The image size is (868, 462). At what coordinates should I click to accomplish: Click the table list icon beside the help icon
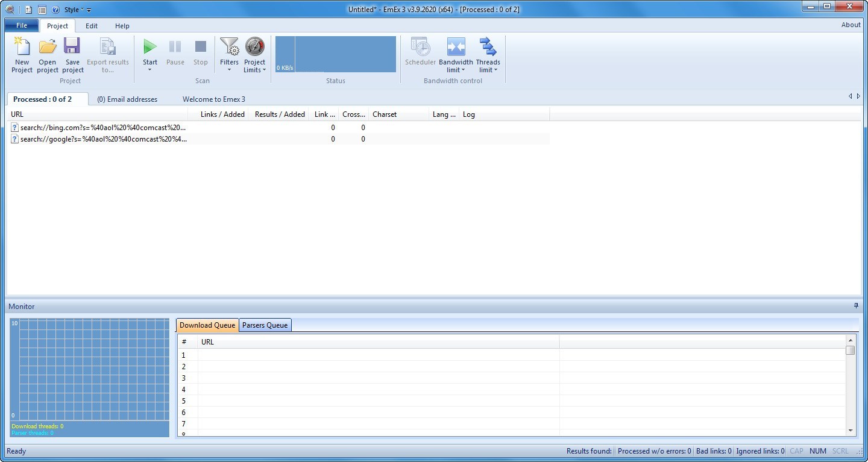pyautogui.click(x=42, y=10)
